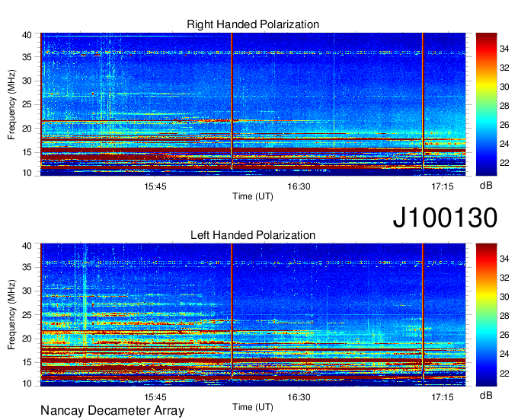The width and height of the screenshot is (518, 420).
Task: Click the 17:15 time tick of the Left Handed plot
Action: (443, 397)
